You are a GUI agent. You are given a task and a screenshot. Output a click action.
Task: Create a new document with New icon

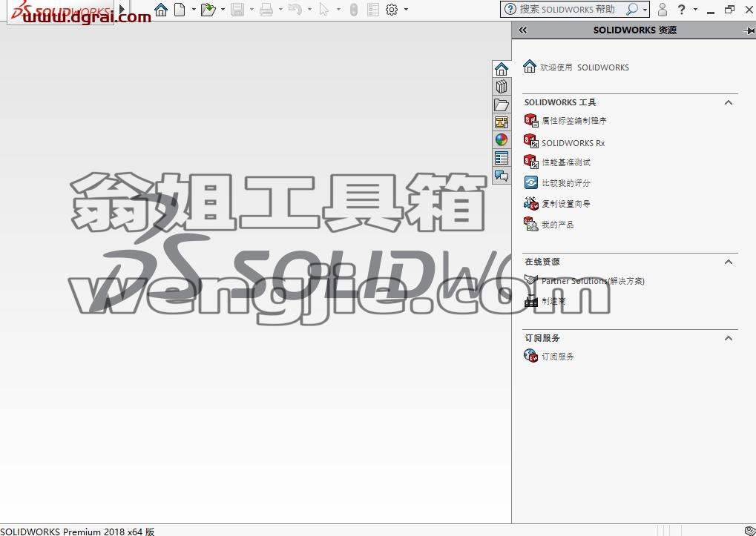180,9
